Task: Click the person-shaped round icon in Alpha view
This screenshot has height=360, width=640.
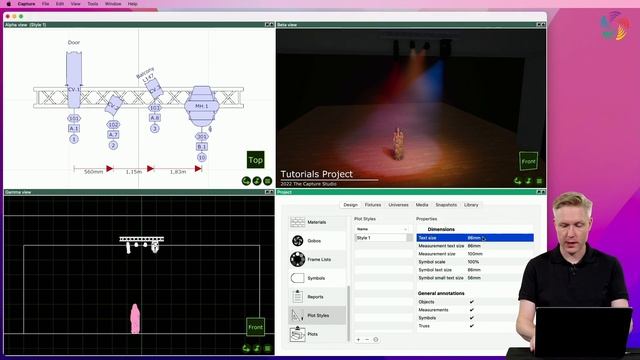Action: (x=257, y=181)
